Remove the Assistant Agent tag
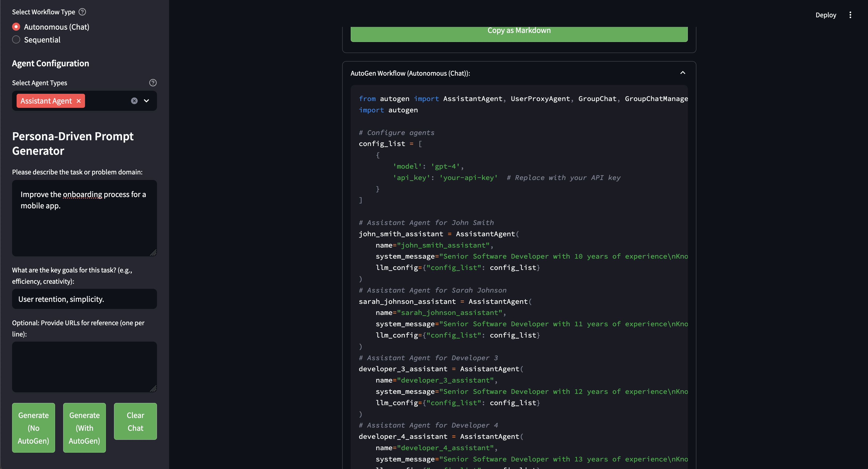The width and height of the screenshot is (868, 469). click(78, 101)
